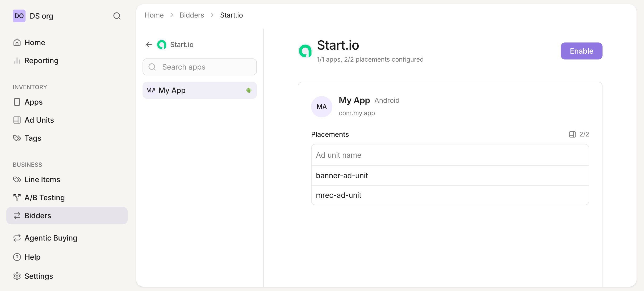Open Tags under Inventory
This screenshot has width=644, height=291.
67,138
